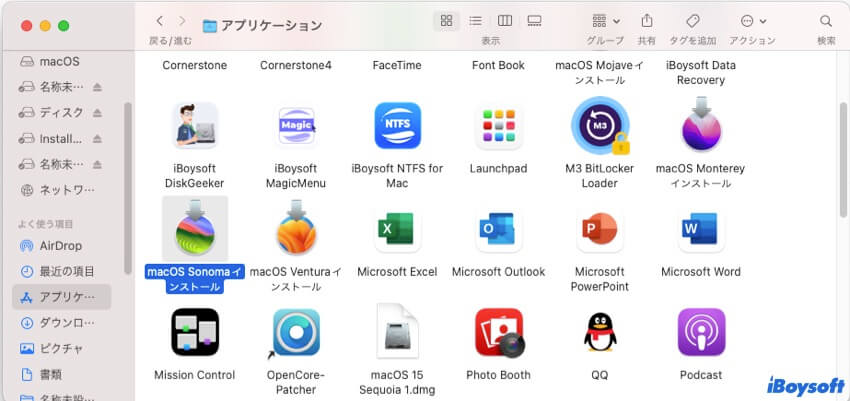
Task: Open Microsoft Word icon
Action: click(x=701, y=230)
